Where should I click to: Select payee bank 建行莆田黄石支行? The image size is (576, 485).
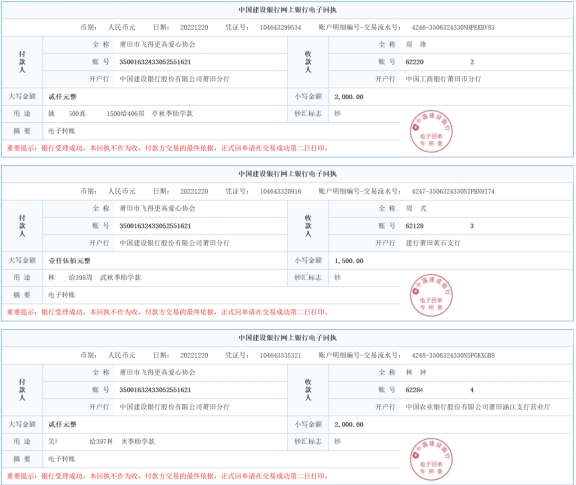click(433, 242)
